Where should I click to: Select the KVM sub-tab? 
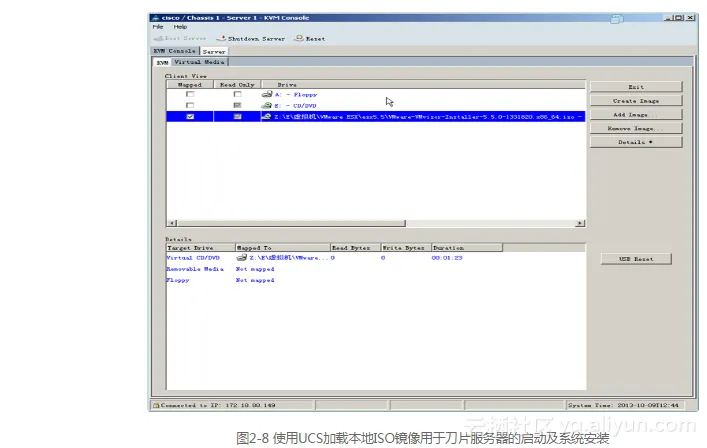162,62
